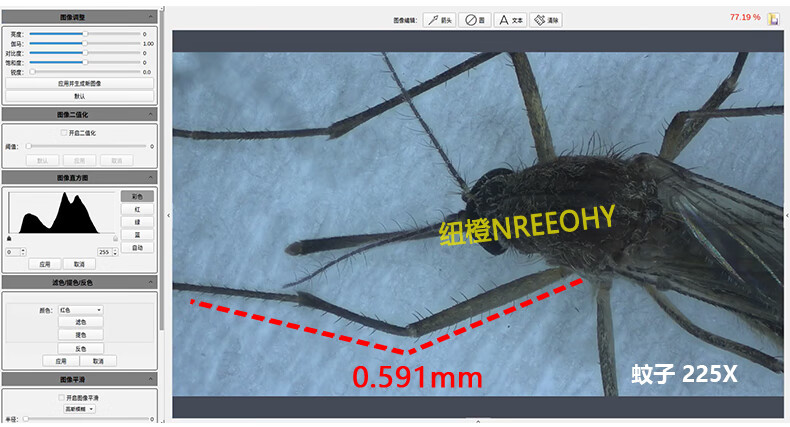Click histogram minimum value spinner arrows
Image resolution: width=790 pixels, height=427 pixels.
pos(23,252)
